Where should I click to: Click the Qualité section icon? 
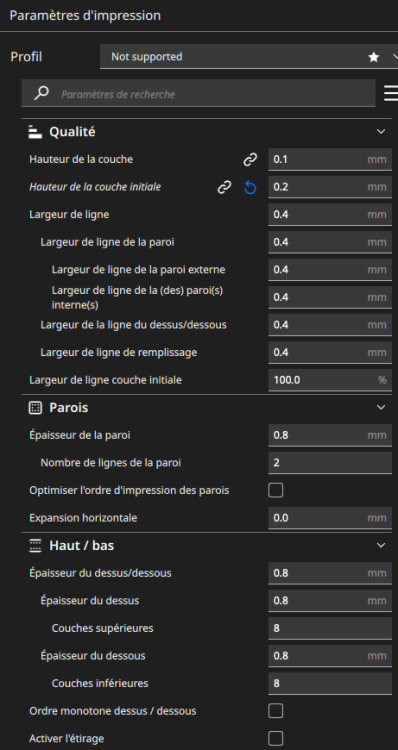[x=35, y=132]
